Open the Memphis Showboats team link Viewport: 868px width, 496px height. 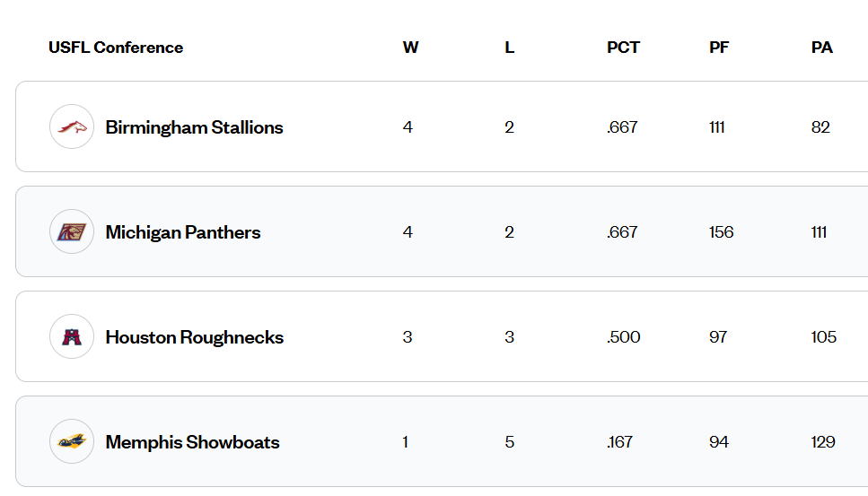(192, 442)
